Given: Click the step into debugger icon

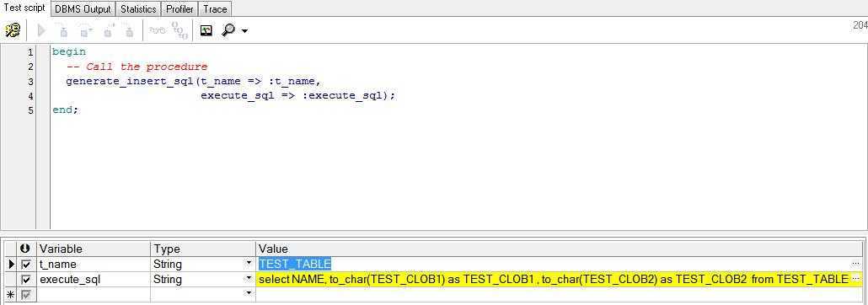Looking at the screenshot, I should click(x=62, y=30).
